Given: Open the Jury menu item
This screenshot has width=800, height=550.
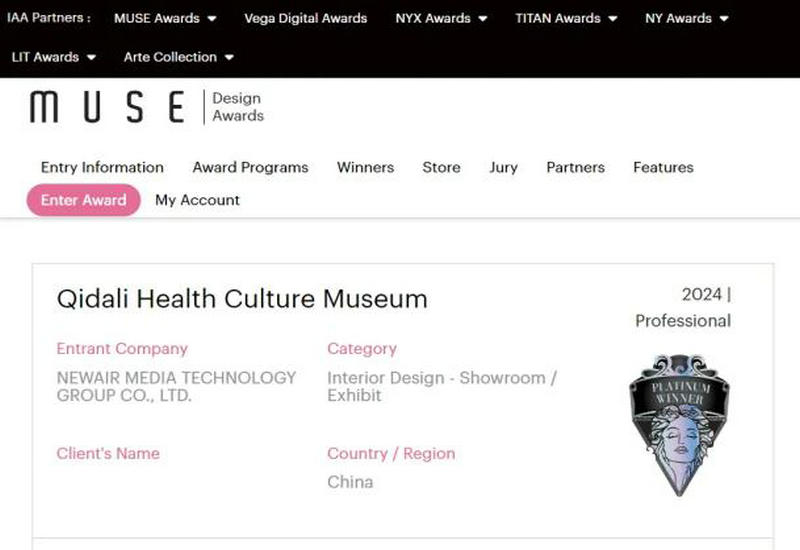Looking at the screenshot, I should [503, 167].
